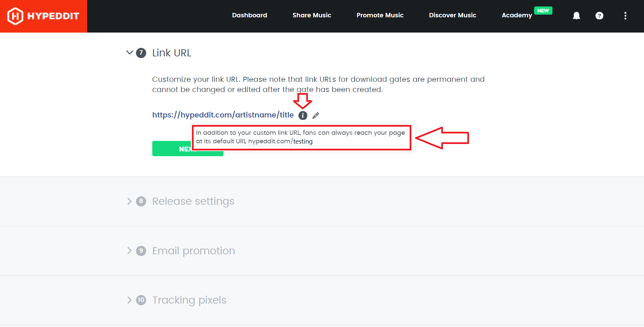Click the pencil icon to edit URL
644x327 pixels.
click(x=316, y=115)
